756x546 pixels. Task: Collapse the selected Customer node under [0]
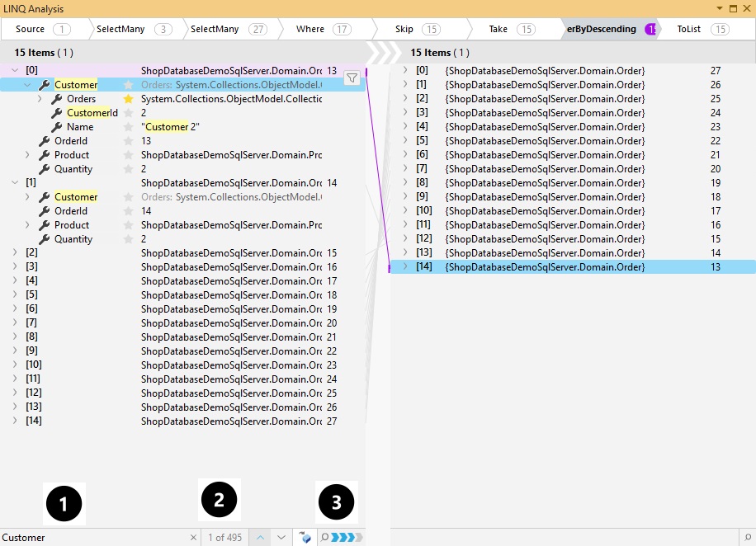pos(27,85)
